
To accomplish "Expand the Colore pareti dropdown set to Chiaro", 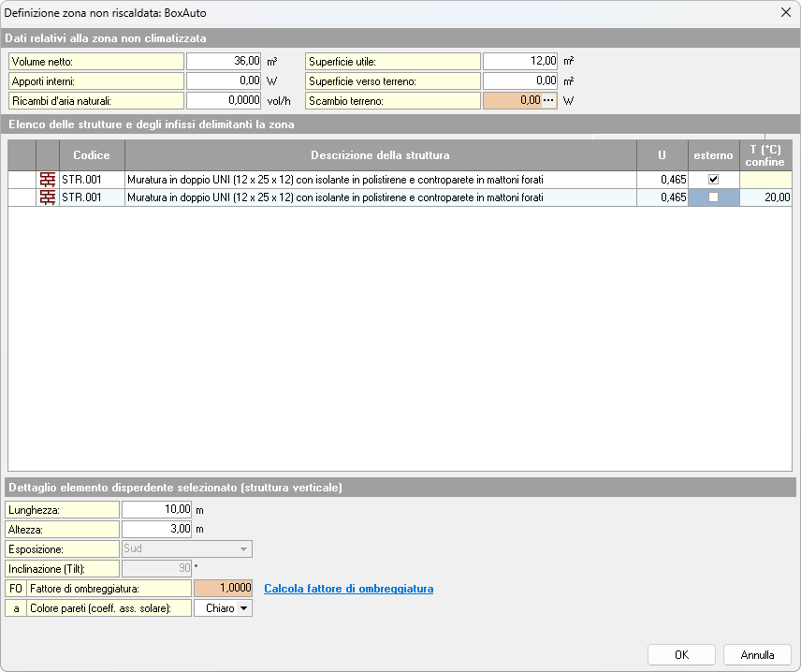I will pyautogui.click(x=223, y=608).
